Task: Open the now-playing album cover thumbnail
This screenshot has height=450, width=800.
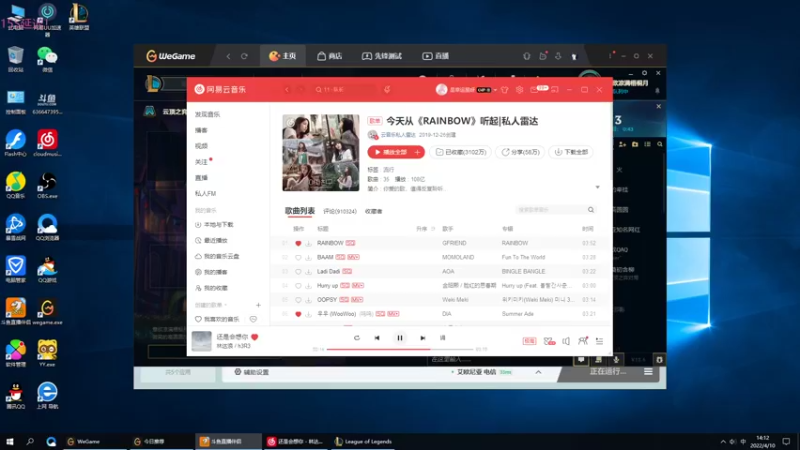Action: pos(202,341)
